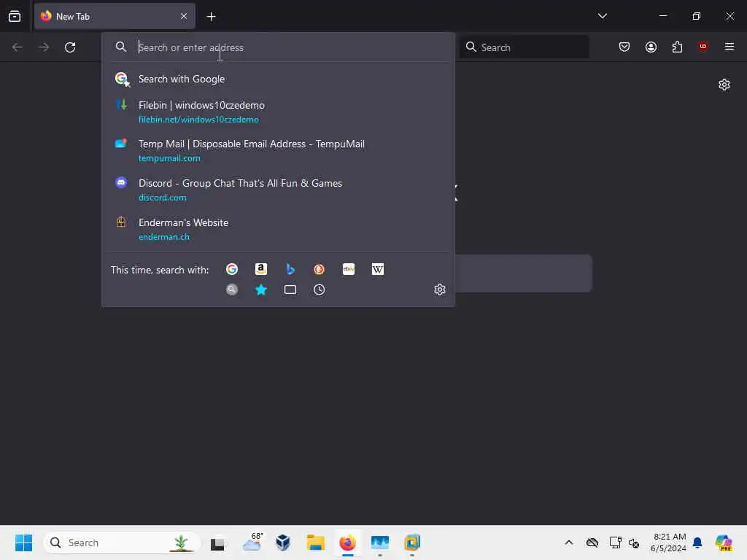Open the notification bell
The width and height of the screenshot is (747, 560).
[697, 542]
